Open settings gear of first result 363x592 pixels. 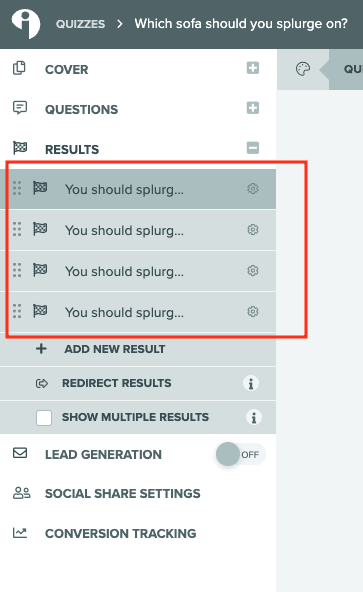pos(253,188)
